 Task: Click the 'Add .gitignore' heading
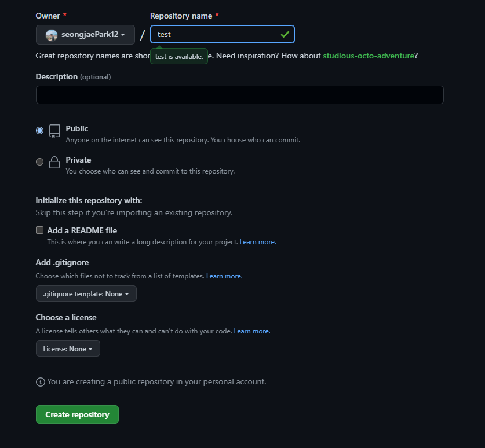tap(62, 262)
